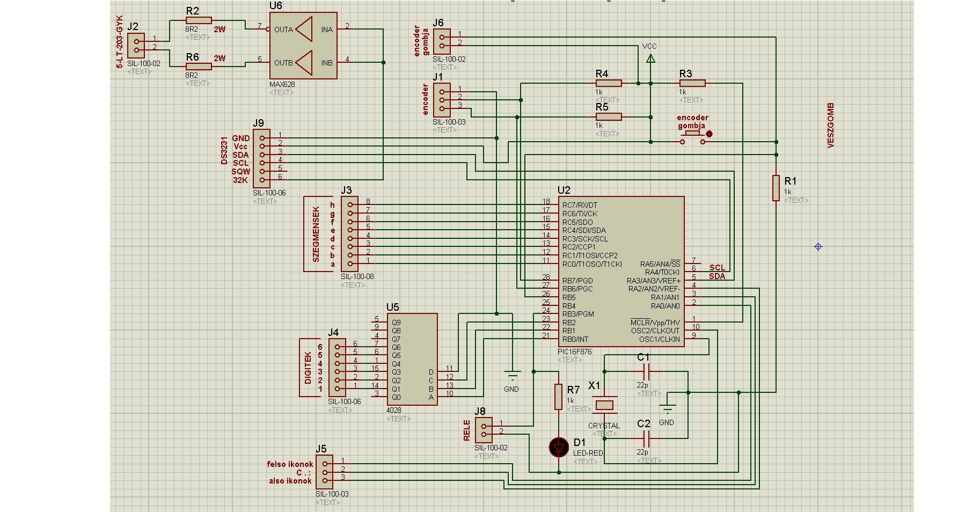Image resolution: width=980 pixels, height=512 pixels.
Task: Select the PIC16F876 microcontroller U2
Action: click(621, 272)
